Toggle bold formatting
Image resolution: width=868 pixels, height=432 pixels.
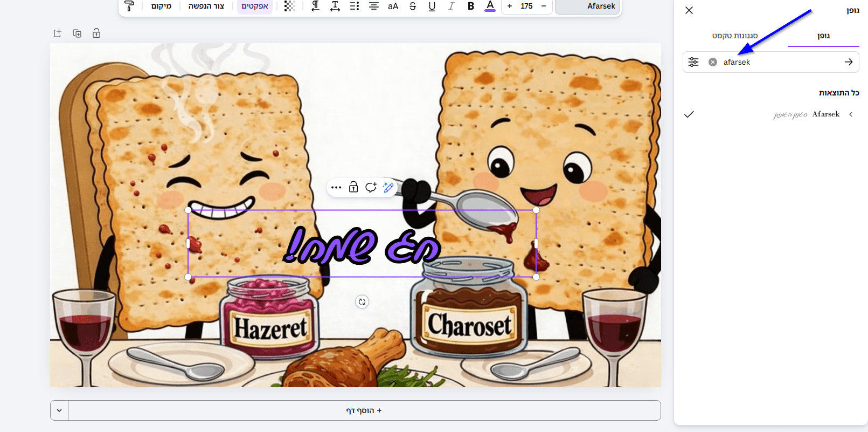tap(470, 6)
